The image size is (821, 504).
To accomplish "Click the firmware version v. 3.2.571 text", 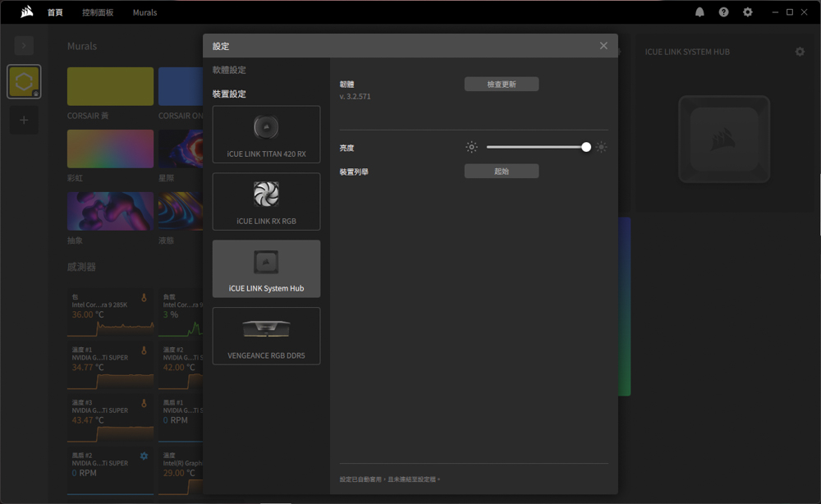I will tap(355, 97).
